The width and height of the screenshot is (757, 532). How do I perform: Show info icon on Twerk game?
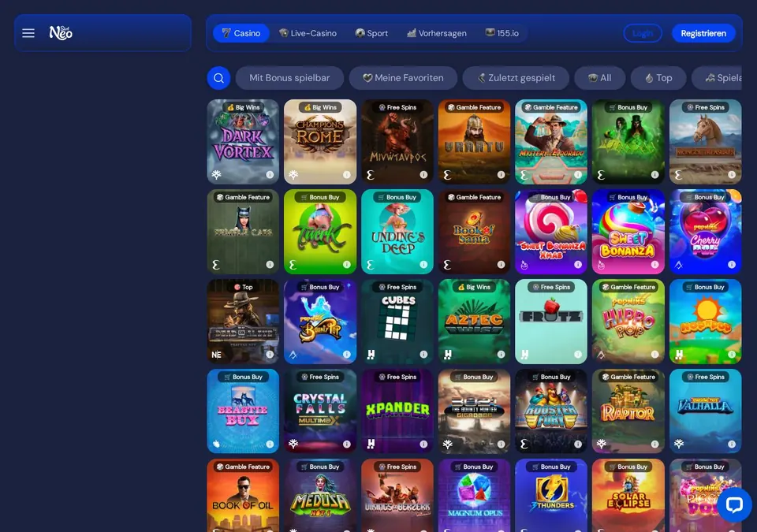pos(347,265)
